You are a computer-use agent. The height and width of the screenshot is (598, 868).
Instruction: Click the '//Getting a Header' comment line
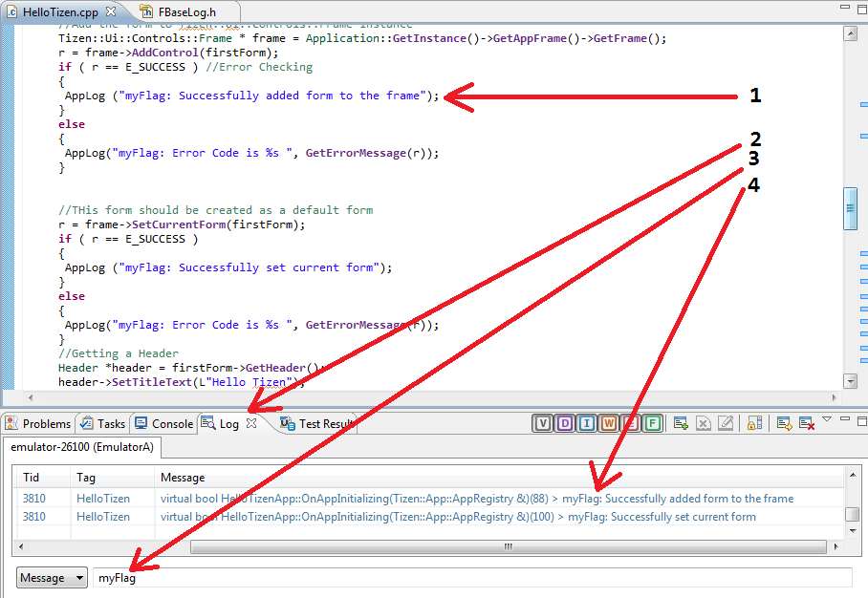pos(119,353)
